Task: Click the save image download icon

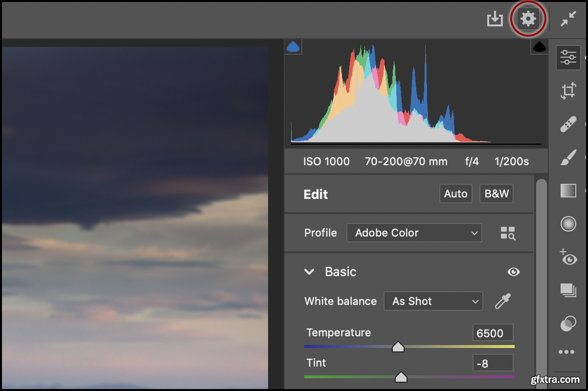Action: pos(495,20)
